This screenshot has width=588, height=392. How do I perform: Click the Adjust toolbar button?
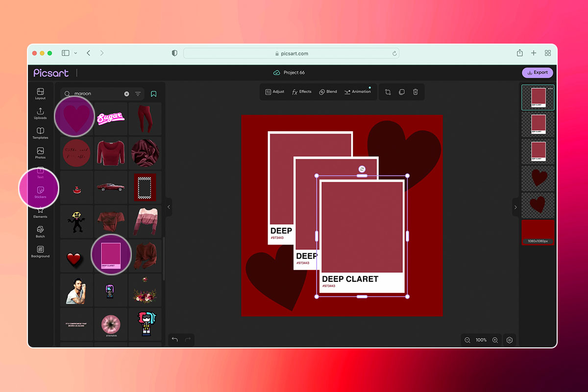pyautogui.click(x=274, y=92)
